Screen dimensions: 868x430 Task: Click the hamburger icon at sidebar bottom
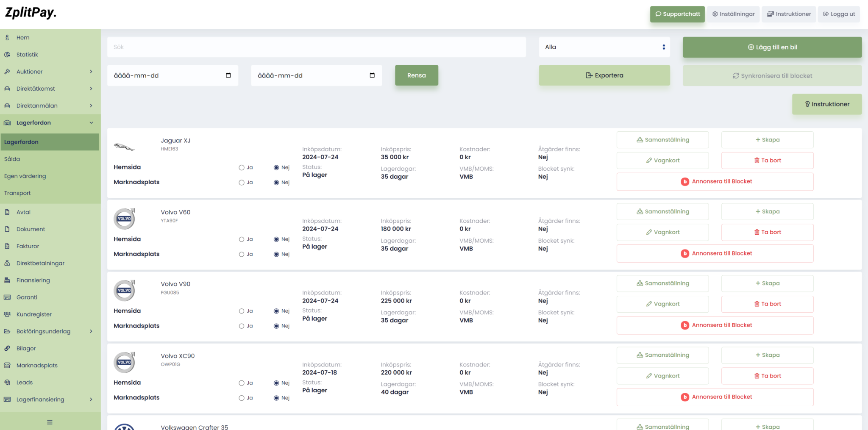(50, 422)
